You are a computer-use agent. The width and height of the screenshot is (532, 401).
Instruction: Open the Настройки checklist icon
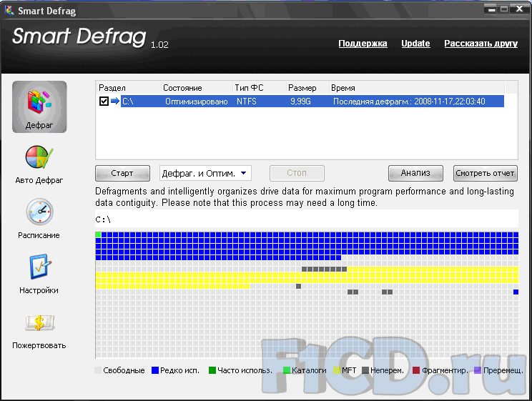point(40,267)
